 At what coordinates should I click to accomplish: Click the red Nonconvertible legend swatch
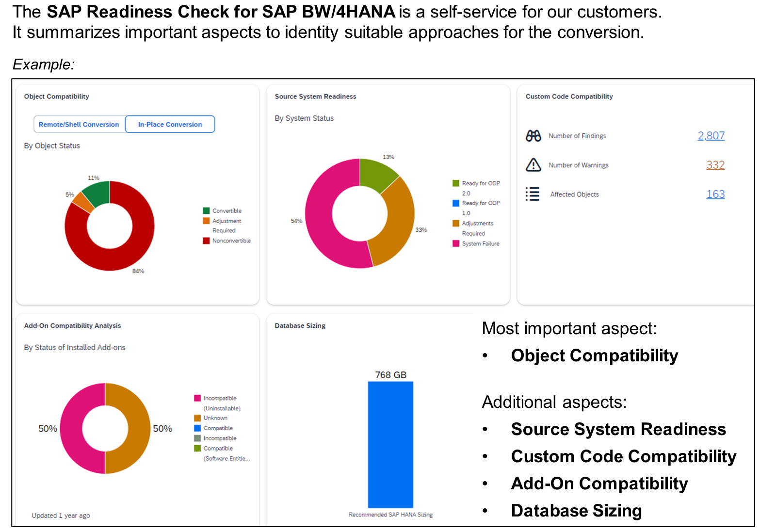(x=206, y=241)
